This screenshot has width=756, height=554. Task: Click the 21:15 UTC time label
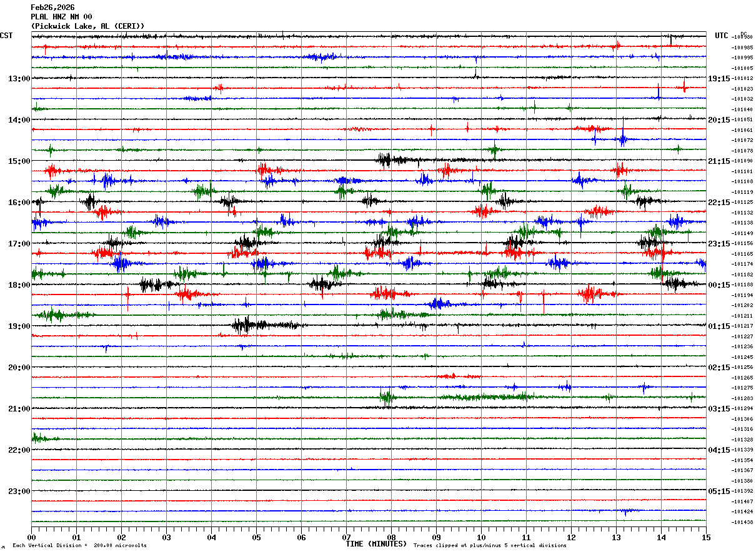pyautogui.click(x=718, y=161)
